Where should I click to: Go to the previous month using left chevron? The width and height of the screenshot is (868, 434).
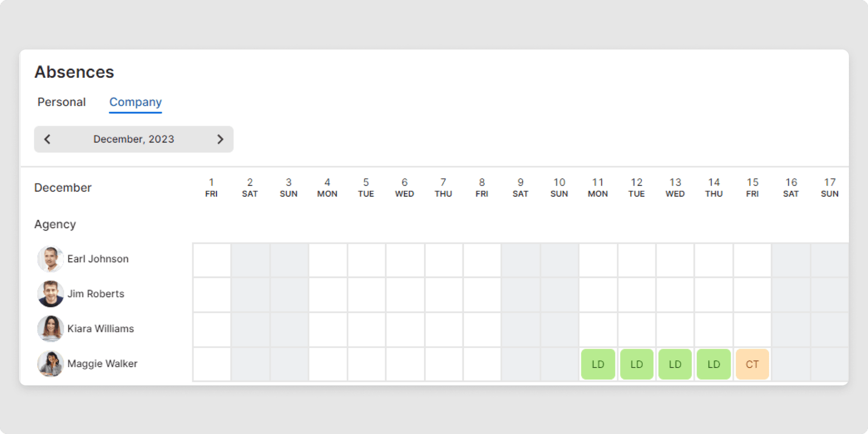[x=47, y=139]
